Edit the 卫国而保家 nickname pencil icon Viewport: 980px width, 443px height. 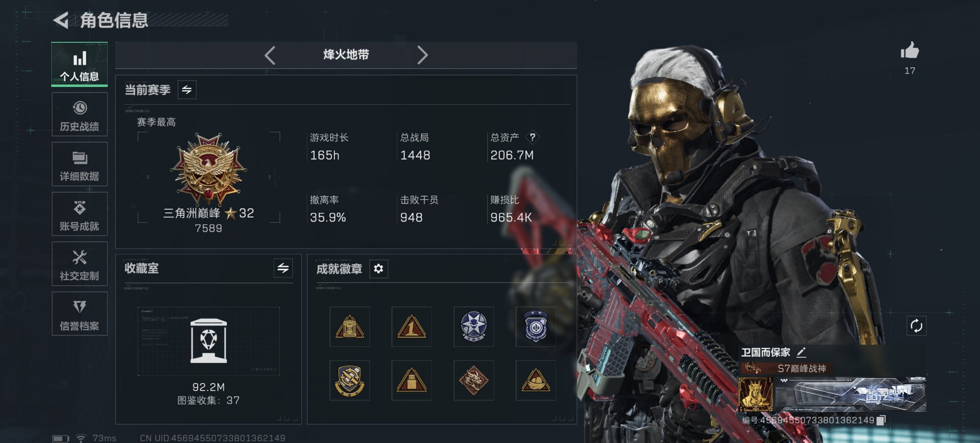click(x=801, y=352)
